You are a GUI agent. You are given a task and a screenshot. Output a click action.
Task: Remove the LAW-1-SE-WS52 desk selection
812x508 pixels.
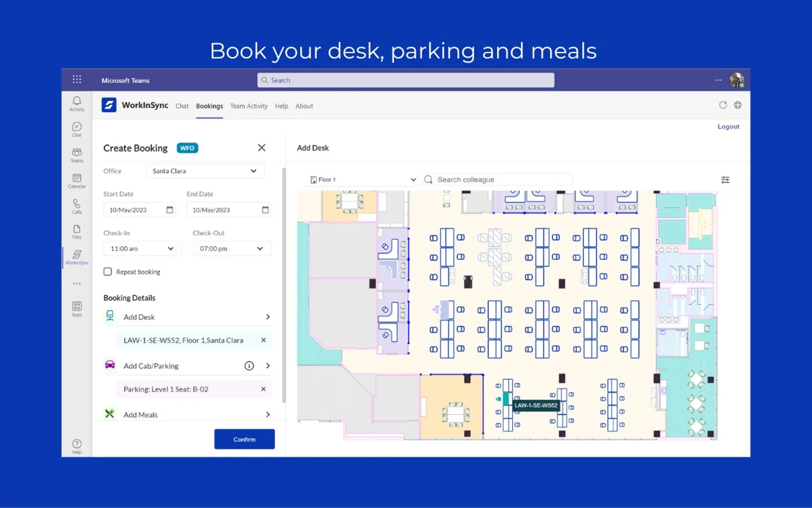263,340
